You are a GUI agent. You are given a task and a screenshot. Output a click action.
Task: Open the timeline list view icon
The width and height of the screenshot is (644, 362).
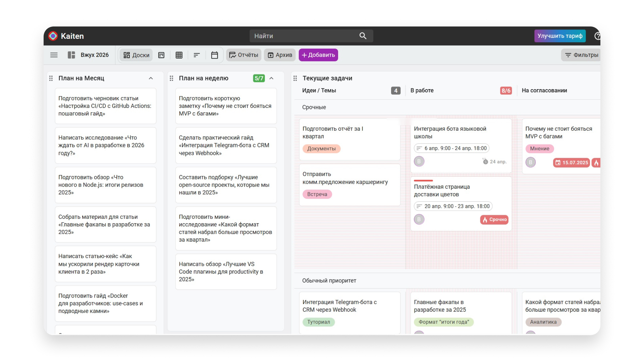tap(197, 55)
